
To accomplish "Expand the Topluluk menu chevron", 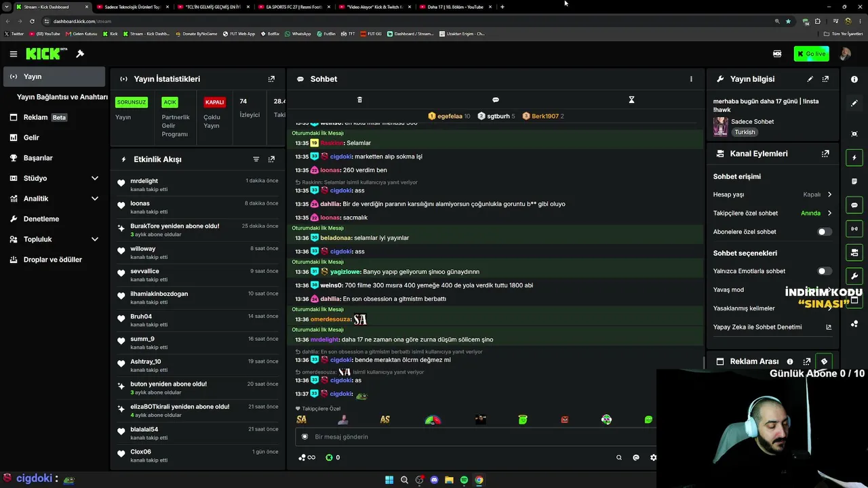I will coord(94,239).
